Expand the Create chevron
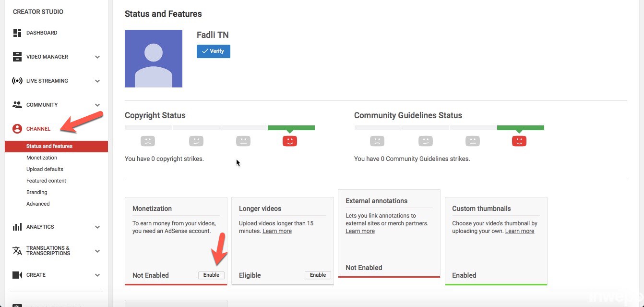The height and width of the screenshot is (307, 644). tap(97, 275)
